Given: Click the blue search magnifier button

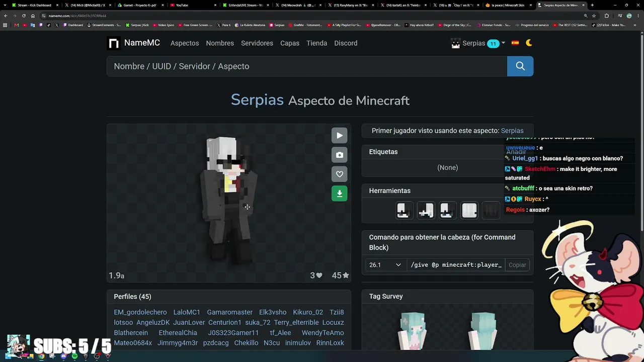Looking at the screenshot, I should 520,66.
